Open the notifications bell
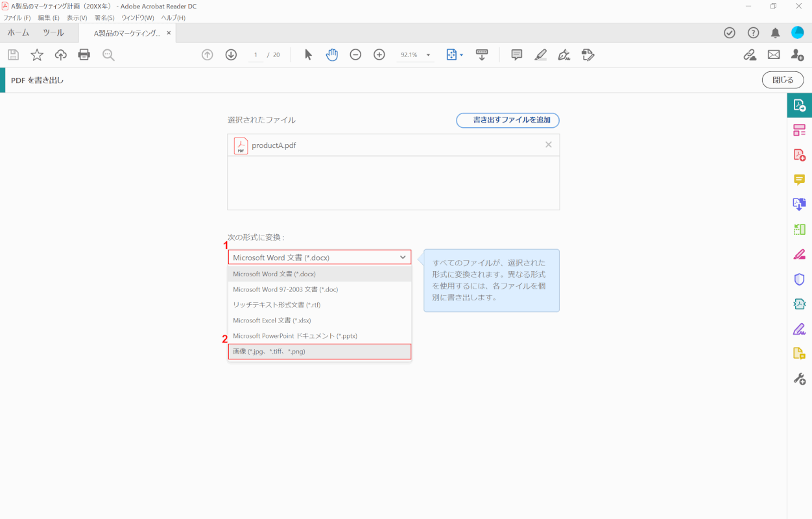Viewport: 812px width, 519px height. 775,33
